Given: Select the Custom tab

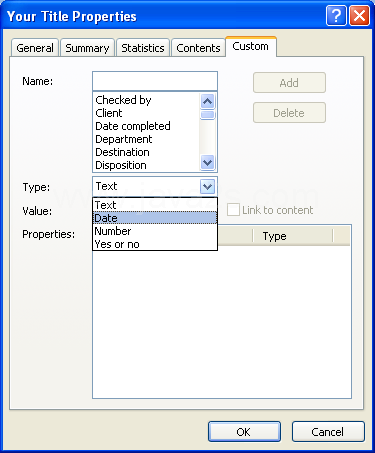Looking at the screenshot, I should coord(251,46).
